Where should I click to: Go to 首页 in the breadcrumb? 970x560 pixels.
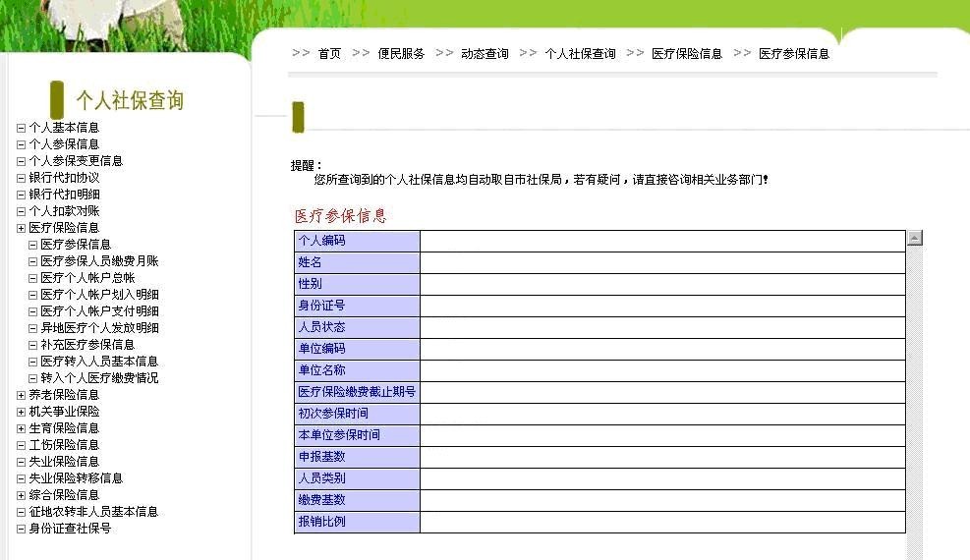click(x=330, y=54)
